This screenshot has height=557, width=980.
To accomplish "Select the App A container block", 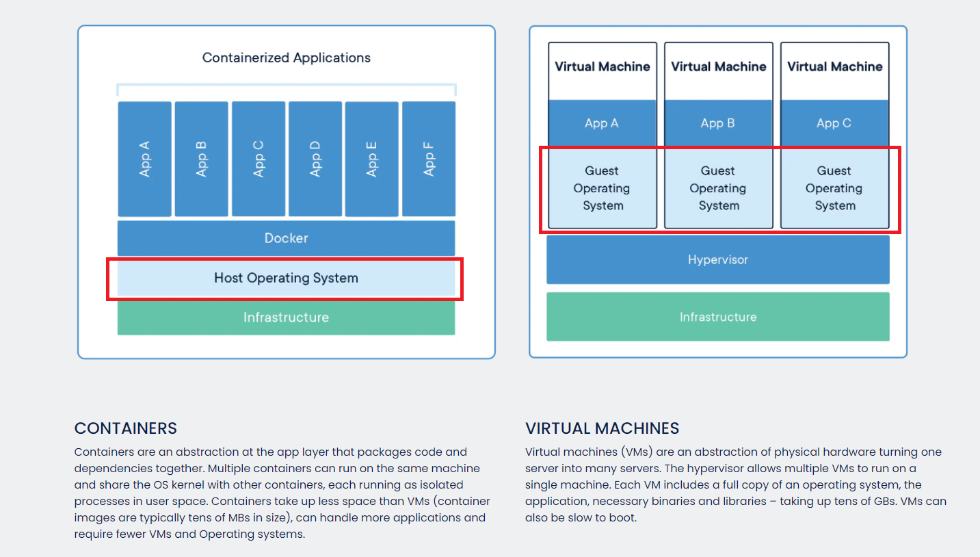I will [144, 159].
